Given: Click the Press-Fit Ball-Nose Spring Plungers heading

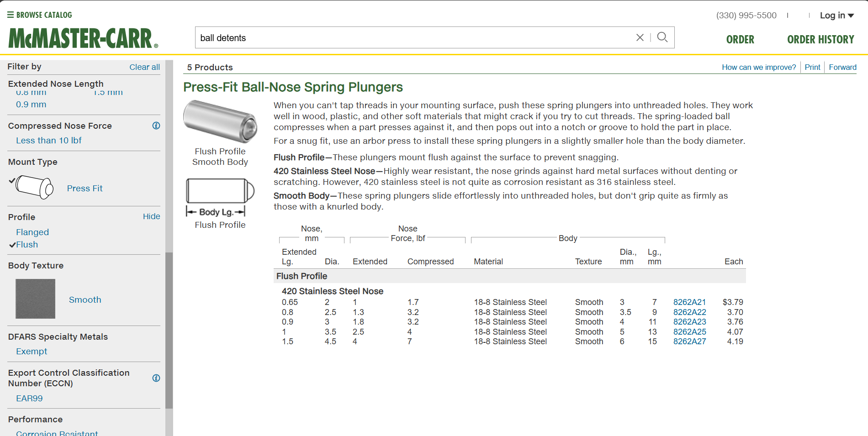Looking at the screenshot, I should pyautogui.click(x=293, y=87).
